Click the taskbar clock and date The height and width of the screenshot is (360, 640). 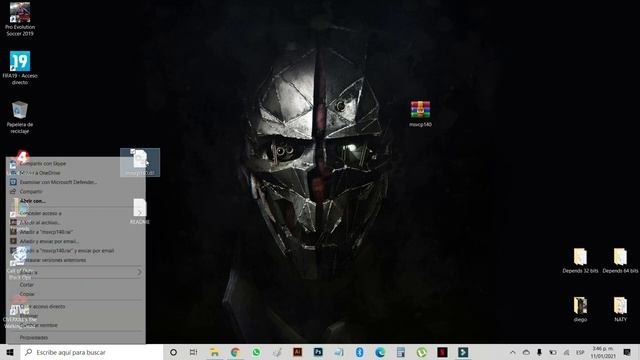tap(603, 352)
